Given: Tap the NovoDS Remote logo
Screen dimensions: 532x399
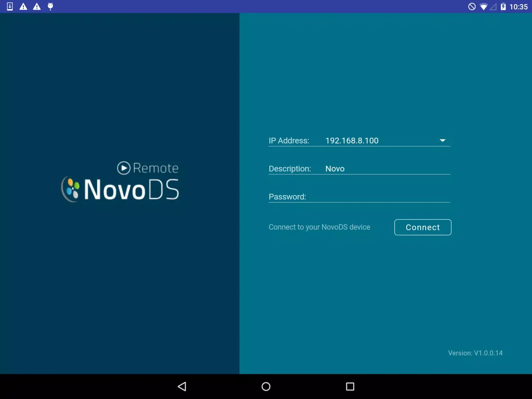Looking at the screenshot, I should pos(120,182).
